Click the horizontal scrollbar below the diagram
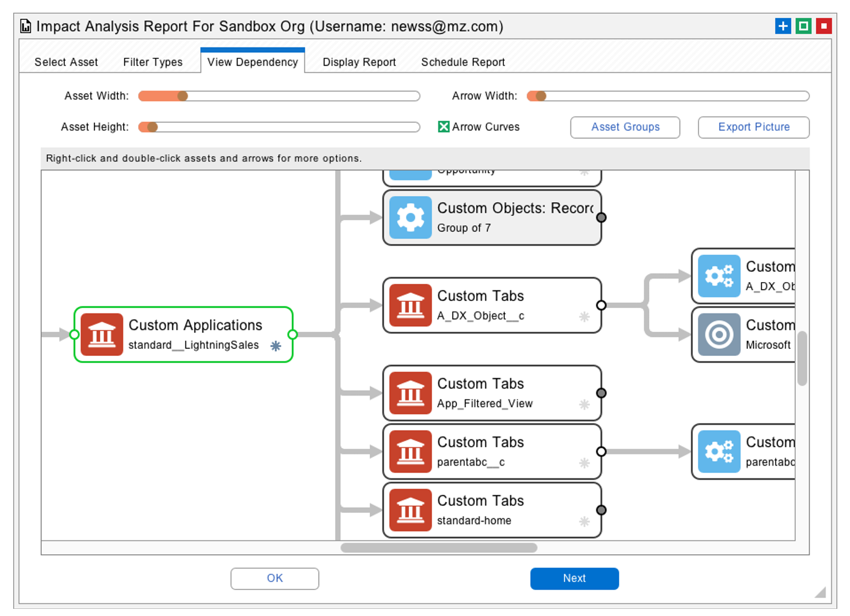 438,547
